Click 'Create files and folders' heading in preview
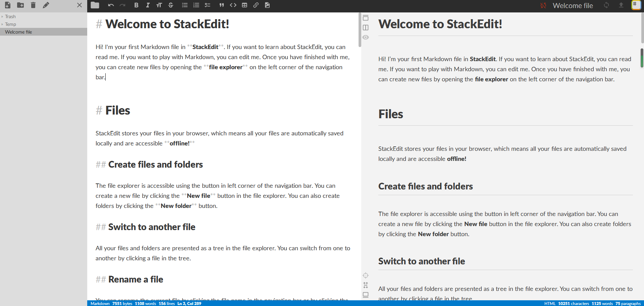This screenshot has height=306, width=644. coord(426,186)
